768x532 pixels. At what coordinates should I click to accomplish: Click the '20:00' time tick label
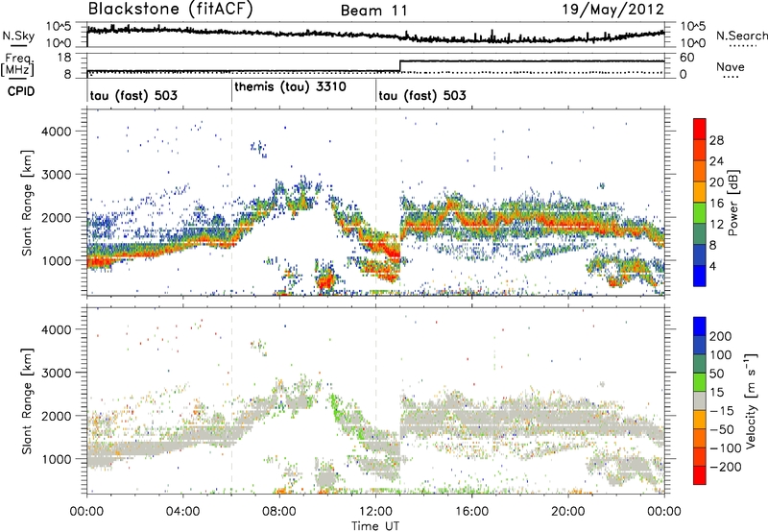(x=568, y=512)
